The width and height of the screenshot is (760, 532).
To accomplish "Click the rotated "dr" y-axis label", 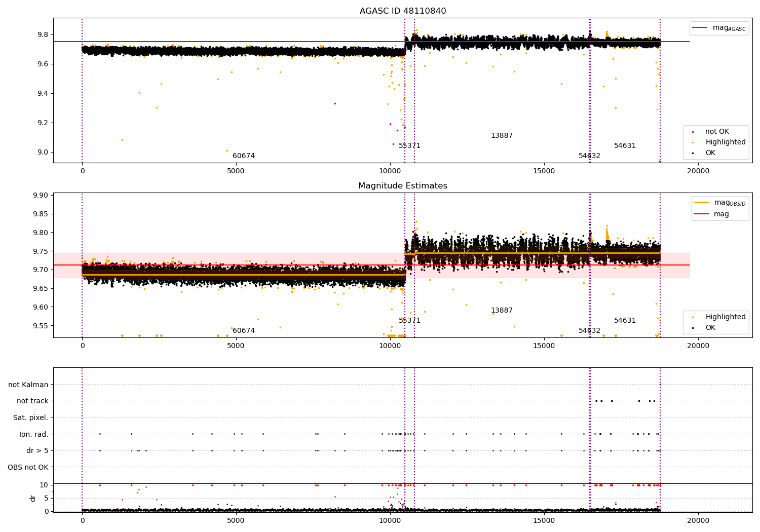I will pos(33,498).
